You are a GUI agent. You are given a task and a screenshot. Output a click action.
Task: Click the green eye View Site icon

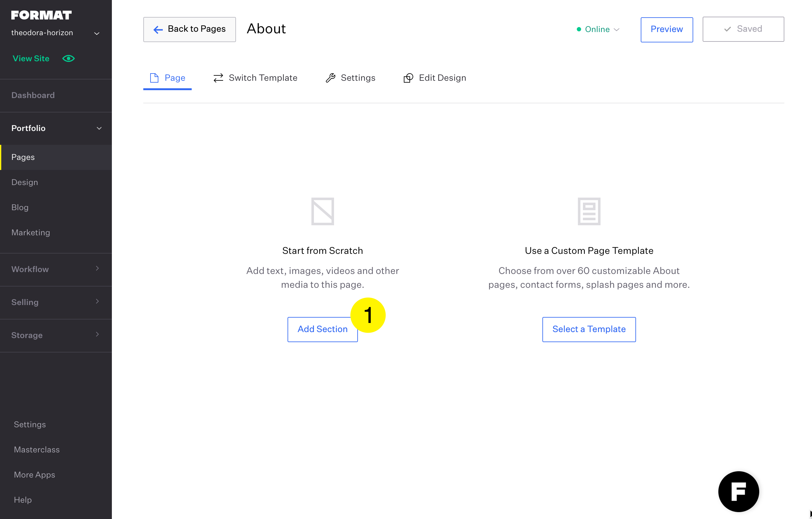[69, 58]
